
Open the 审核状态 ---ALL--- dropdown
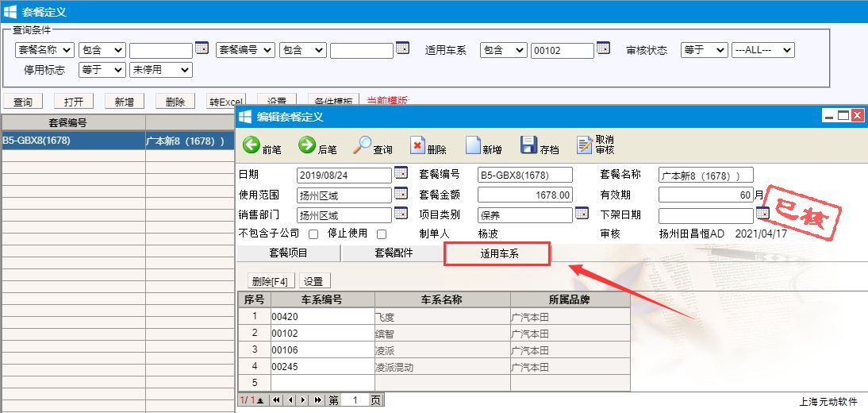point(762,50)
